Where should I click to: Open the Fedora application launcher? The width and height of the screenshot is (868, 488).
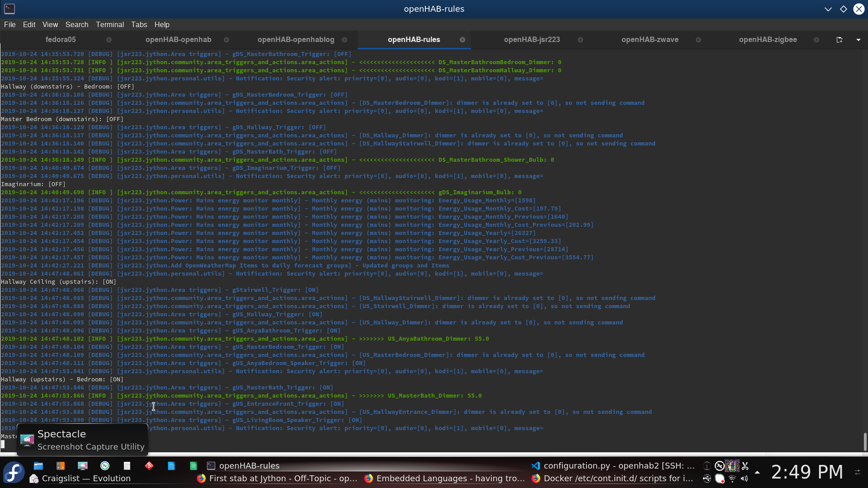tap(14, 472)
